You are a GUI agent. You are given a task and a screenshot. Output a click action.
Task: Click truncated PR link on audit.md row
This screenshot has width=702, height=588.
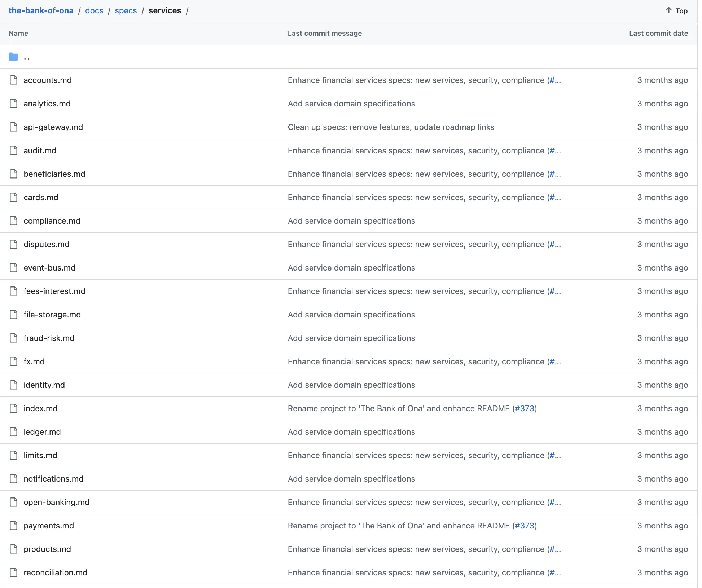tap(555, 150)
